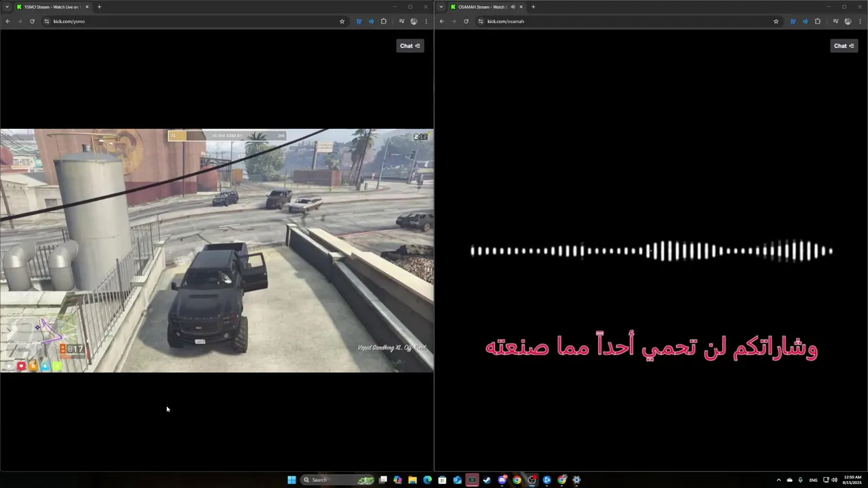Click the GTA stream video in YSMO window
The height and width of the screenshot is (488, 868).
point(217,250)
